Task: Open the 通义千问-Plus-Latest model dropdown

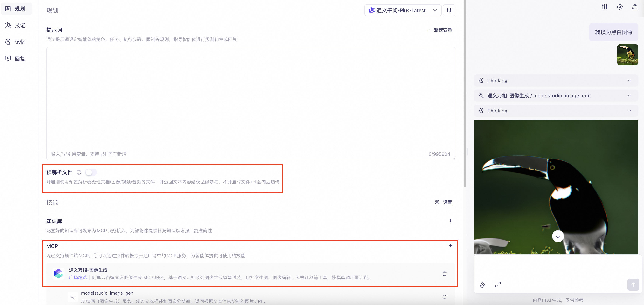Action: [403, 10]
